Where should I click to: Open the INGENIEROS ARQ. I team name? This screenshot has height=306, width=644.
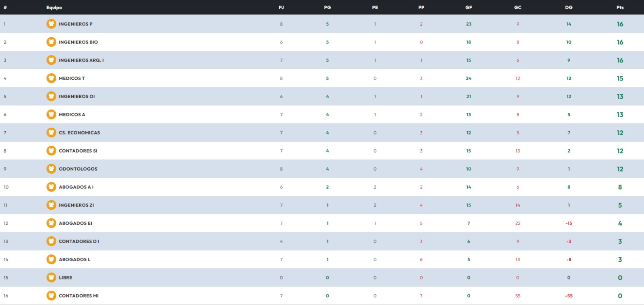81,60
